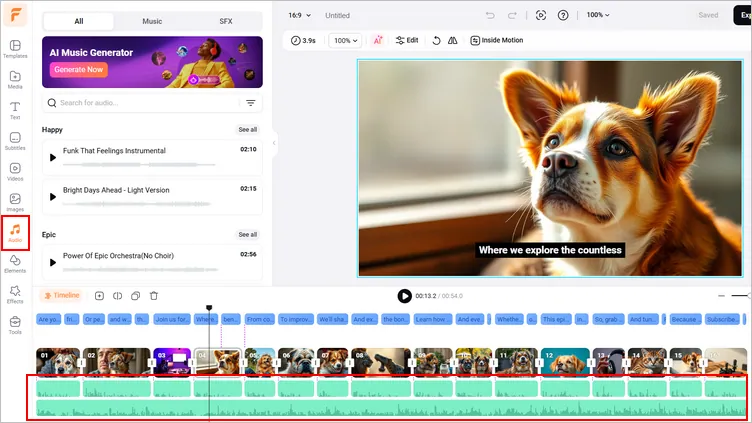Switch to the SFX tab
The image size is (752, 423).
point(225,21)
